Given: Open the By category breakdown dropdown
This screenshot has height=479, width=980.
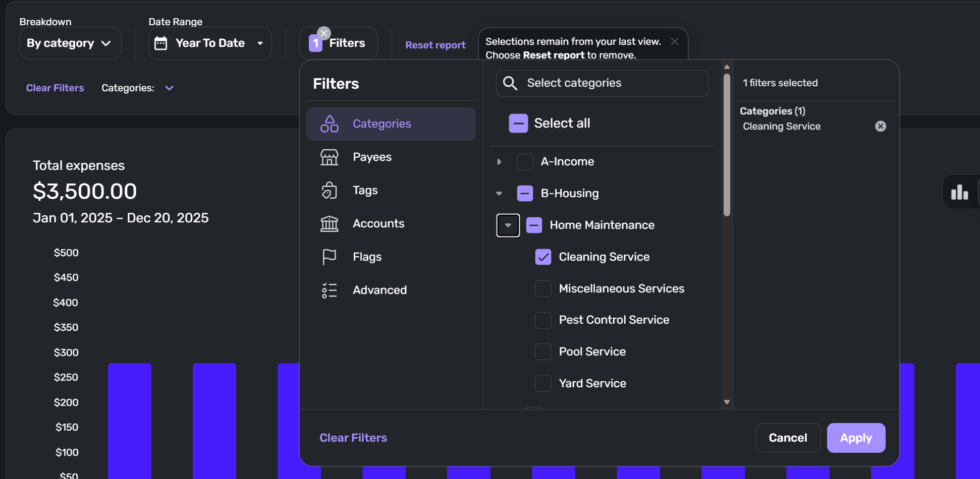Looking at the screenshot, I should [70, 43].
